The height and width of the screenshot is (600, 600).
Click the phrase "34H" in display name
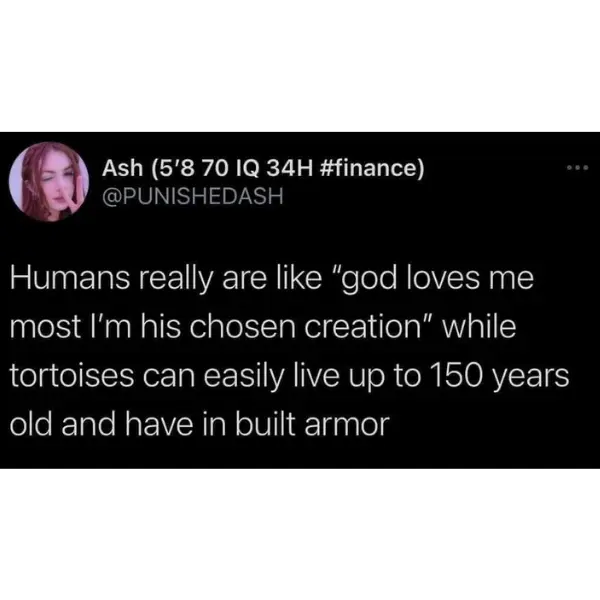[289, 168]
